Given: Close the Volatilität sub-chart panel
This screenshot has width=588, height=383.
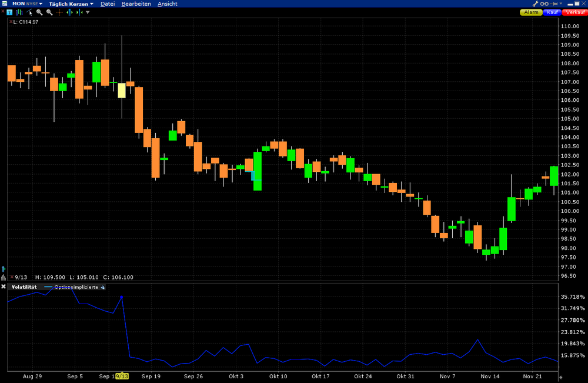Looking at the screenshot, I should coord(4,287).
